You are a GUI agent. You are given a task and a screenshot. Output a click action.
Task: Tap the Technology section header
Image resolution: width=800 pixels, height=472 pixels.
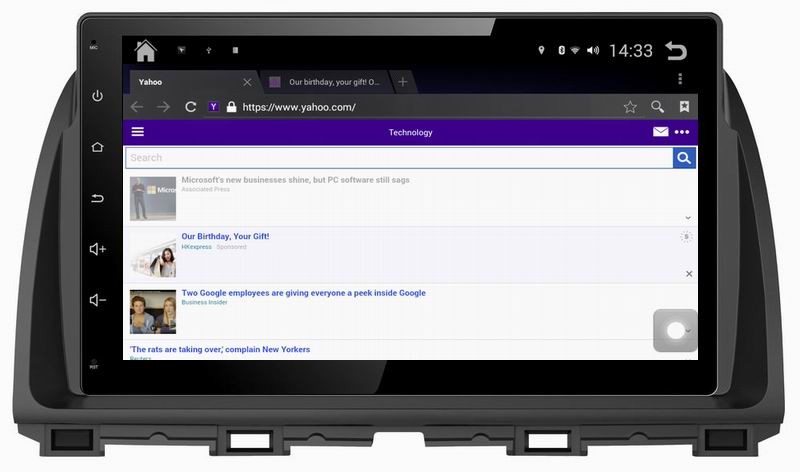(410, 132)
